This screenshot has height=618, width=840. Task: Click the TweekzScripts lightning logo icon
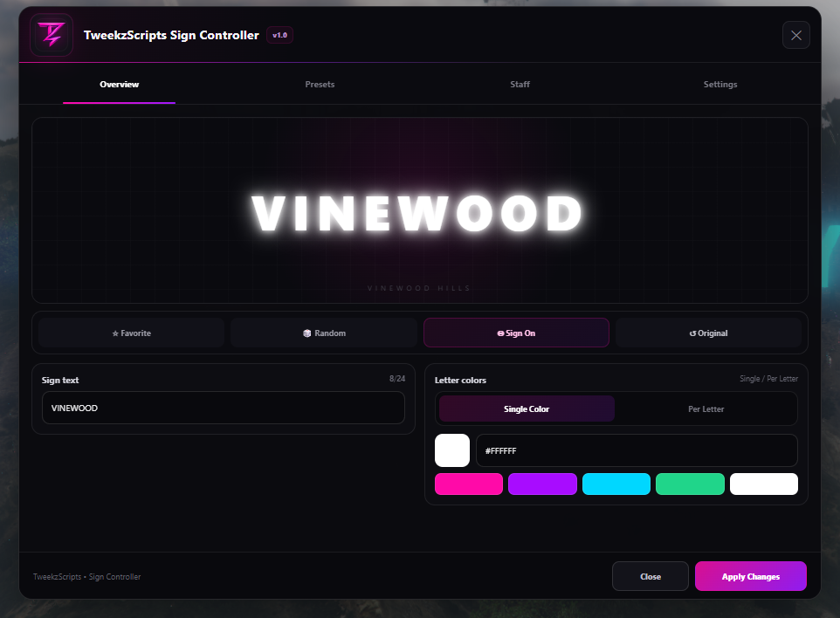coord(52,35)
